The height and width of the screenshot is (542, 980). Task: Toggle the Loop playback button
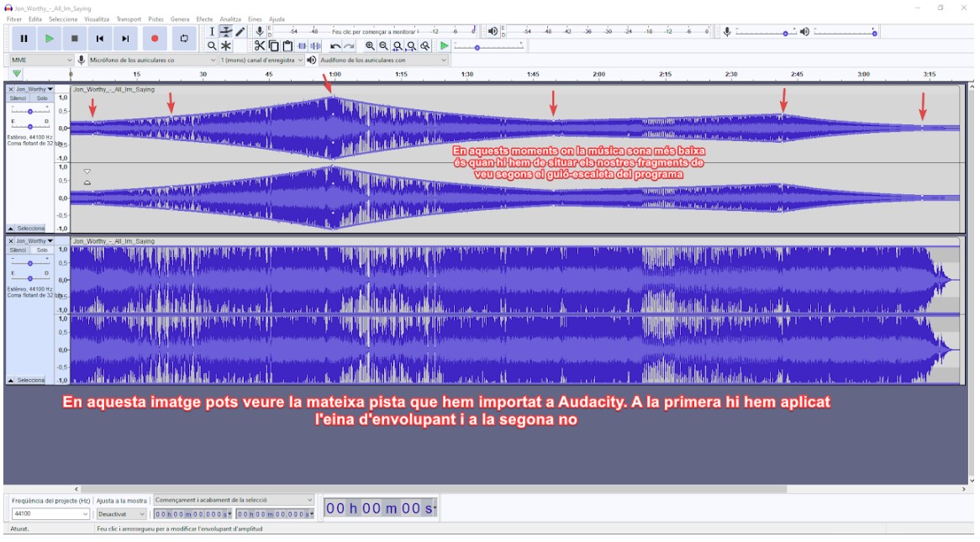pos(183,38)
